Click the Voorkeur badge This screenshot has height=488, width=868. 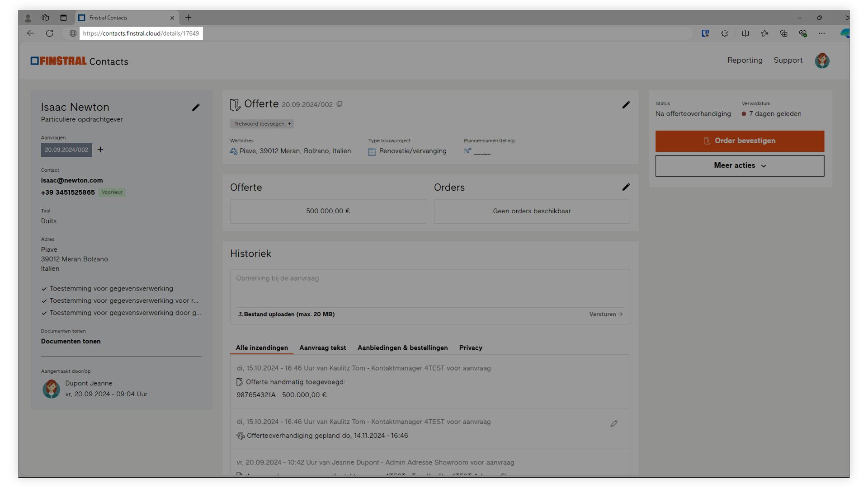(112, 192)
